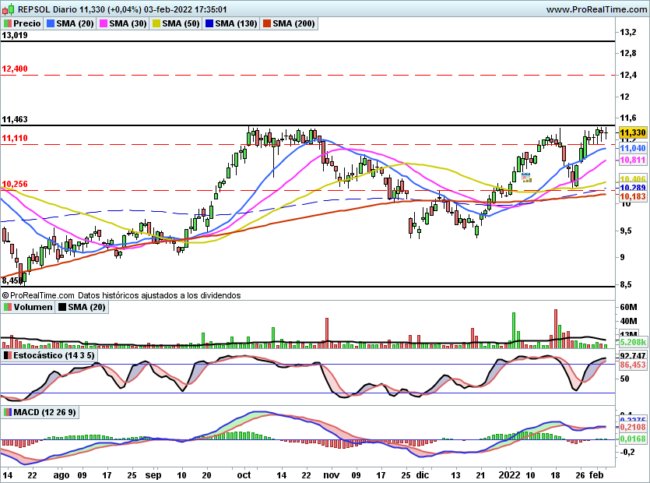
Task: Click the REPSOL candlestick icon in title
Action: 8,7
